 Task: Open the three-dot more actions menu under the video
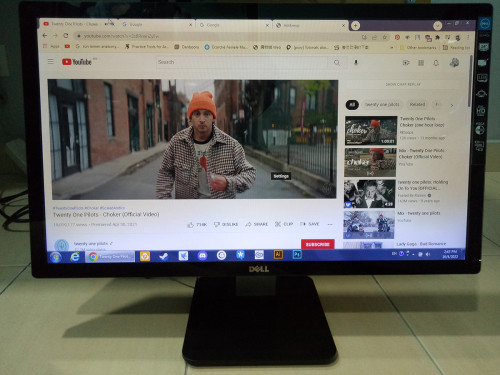(x=330, y=224)
